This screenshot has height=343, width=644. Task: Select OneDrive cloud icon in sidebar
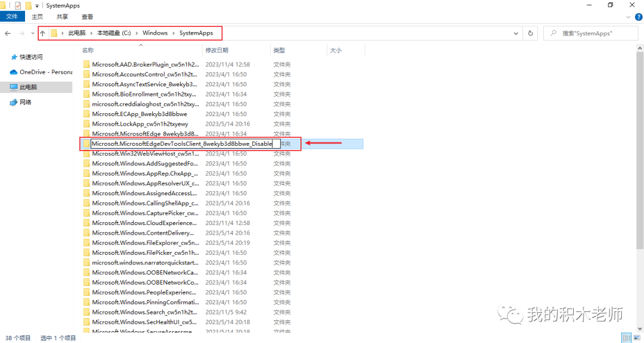[14, 72]
